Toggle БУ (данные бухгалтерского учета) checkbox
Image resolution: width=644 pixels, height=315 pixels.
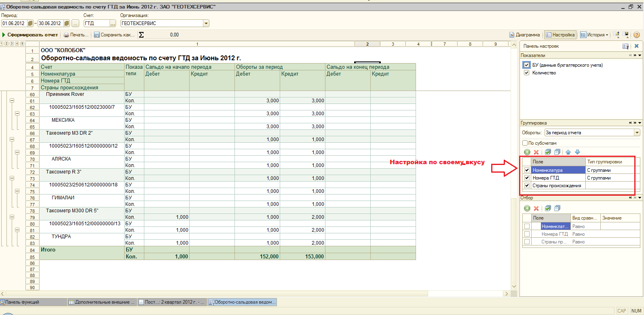pos(526,65)
